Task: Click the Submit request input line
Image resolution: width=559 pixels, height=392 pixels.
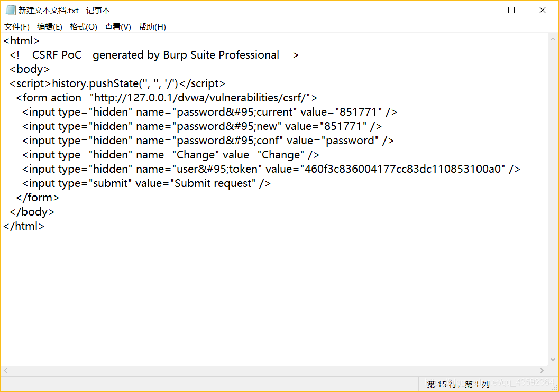Action: pyautogui.click(x=146, y=183)
